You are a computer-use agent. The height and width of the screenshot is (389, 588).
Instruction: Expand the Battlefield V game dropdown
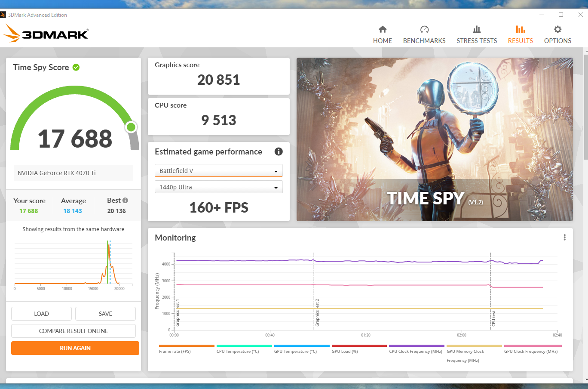[x=218, y=170]
